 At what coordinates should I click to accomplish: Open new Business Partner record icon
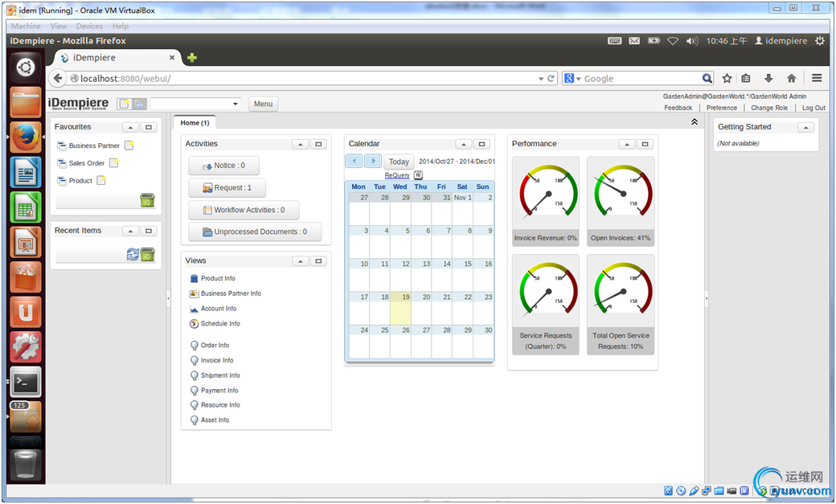pyautogui.click(x=129, y=145)
